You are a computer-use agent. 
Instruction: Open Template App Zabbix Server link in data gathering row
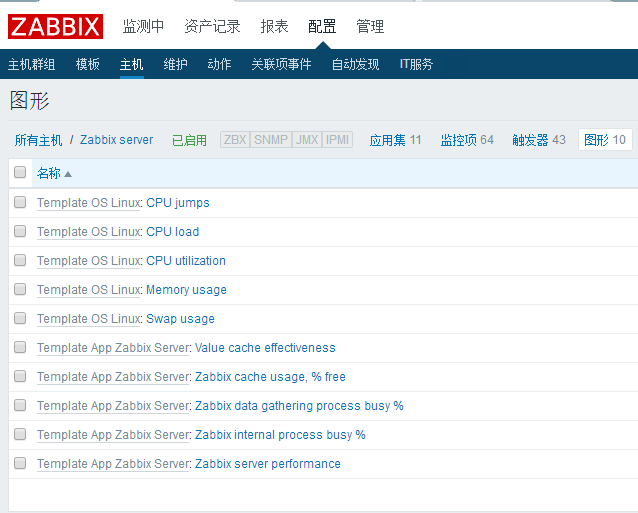click(x=113, y=406)
